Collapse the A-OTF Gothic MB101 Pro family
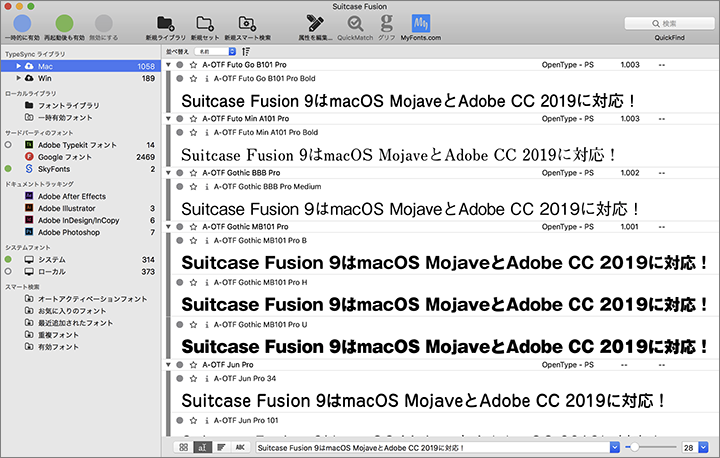Screen dimensions: 720x458 click(169, 226)
